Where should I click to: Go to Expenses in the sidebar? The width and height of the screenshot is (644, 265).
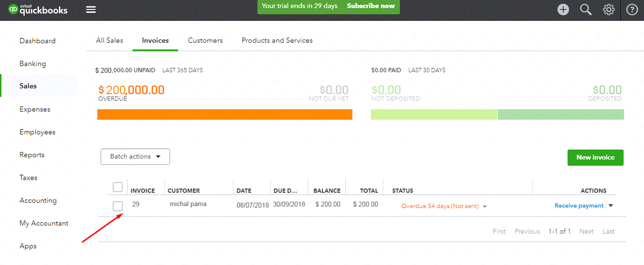tap(35, 109)
